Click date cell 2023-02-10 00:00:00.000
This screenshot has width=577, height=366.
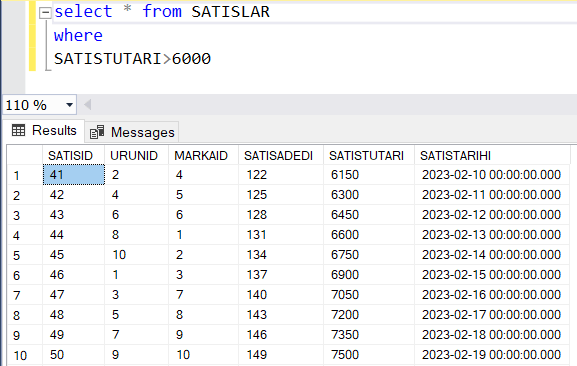pyautogui.click(x=492, y=175)
